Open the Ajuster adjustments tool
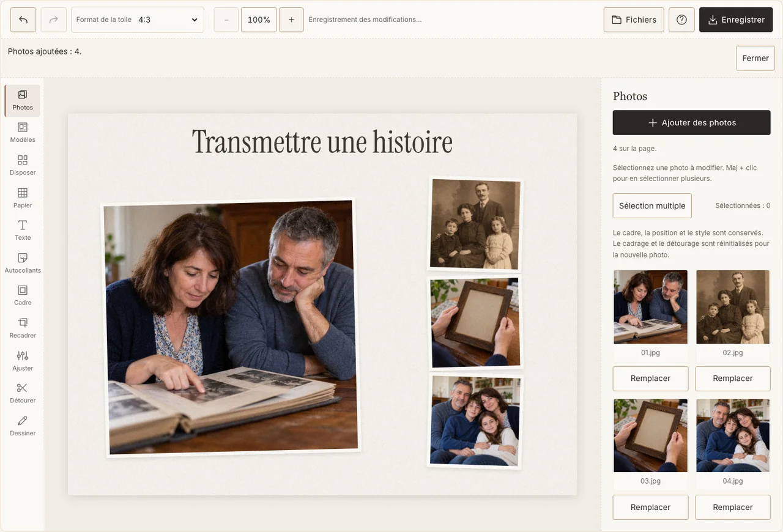 point(23,361)
